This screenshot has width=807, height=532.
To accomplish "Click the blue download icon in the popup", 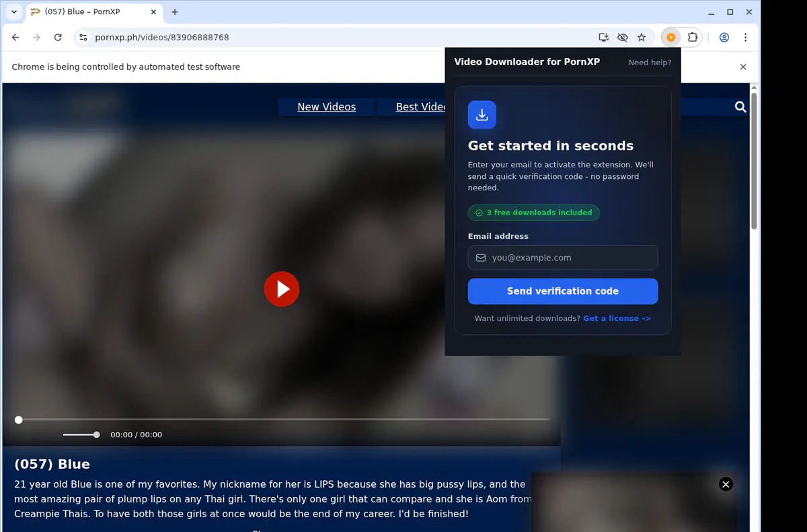I will (x=482, y=115).
